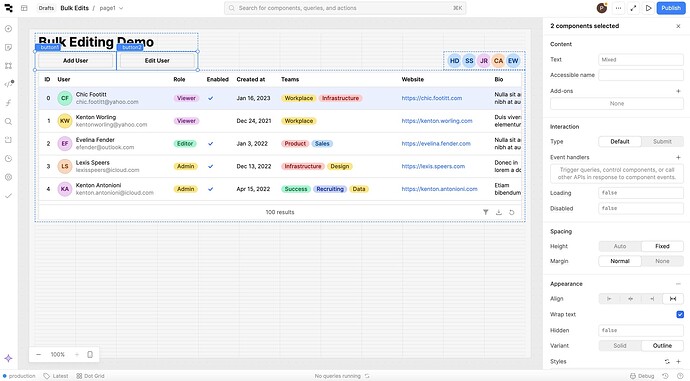Click the user avatar in top bar

coord(602,8)
